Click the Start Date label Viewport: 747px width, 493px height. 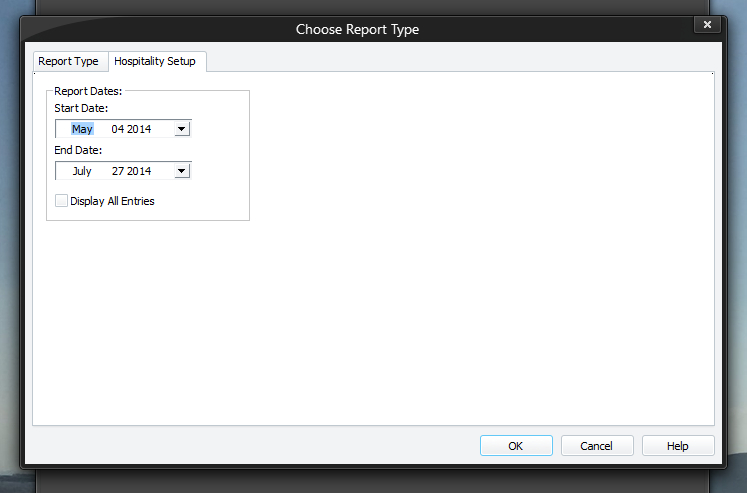coord(81,108)
